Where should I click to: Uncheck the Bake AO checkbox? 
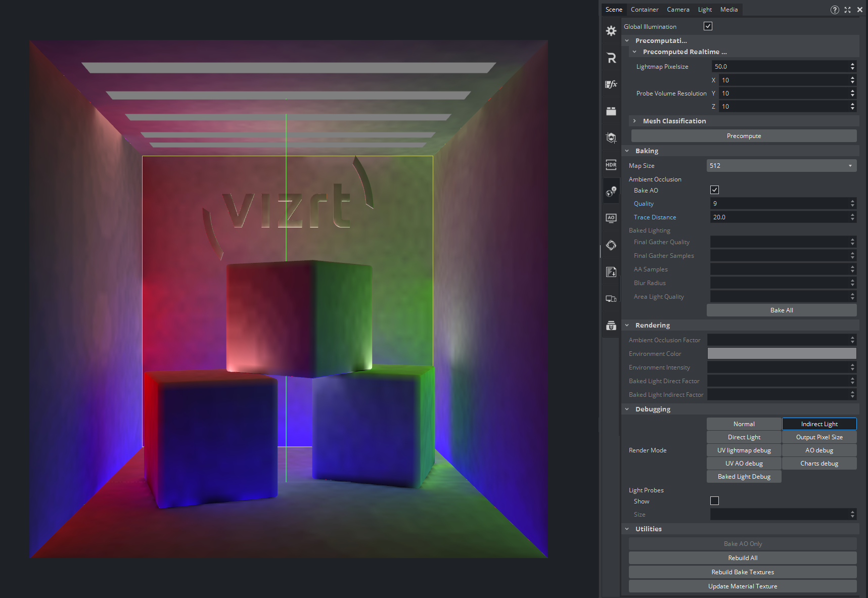[714, 190]
